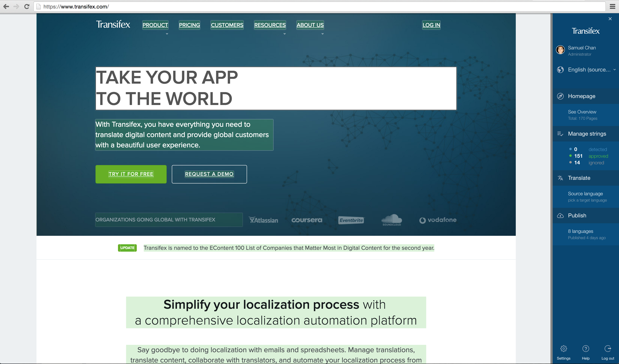This screenshot has height=364, width=619.
Task: Select the TAKE YOUR APP TO THE WORLD heading
Action: point(276,88)
